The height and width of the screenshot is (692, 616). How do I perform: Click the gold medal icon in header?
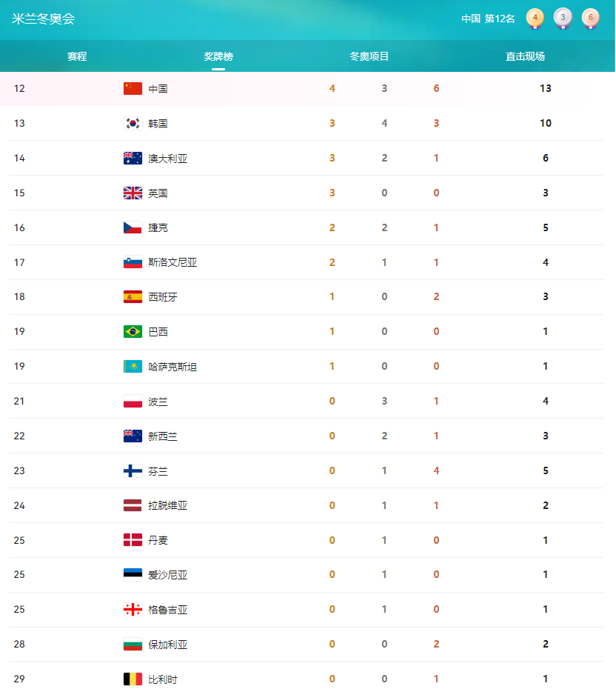(x=535, y=18)
